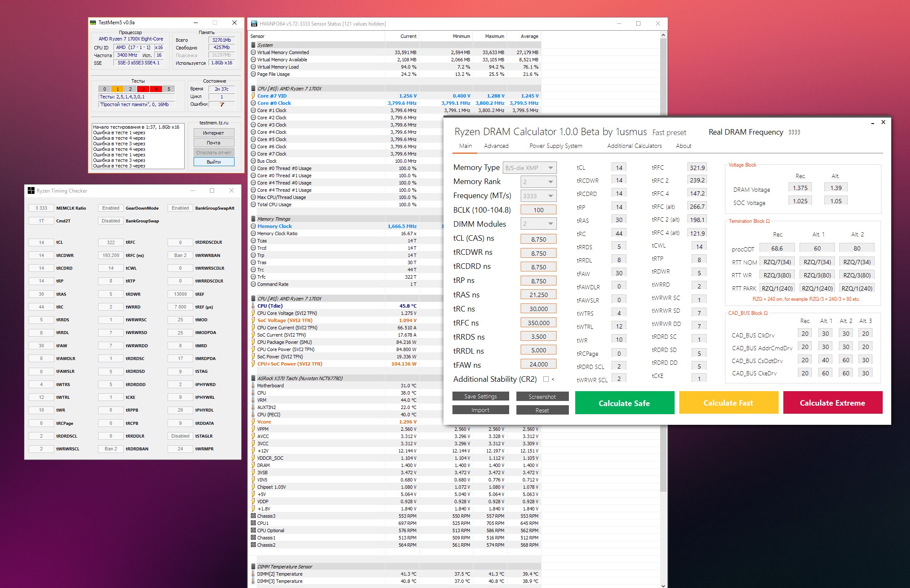Click the Выйти button in TestMem5
The image size is (910, 588).
pyautogui.click(x=214, y=162)
